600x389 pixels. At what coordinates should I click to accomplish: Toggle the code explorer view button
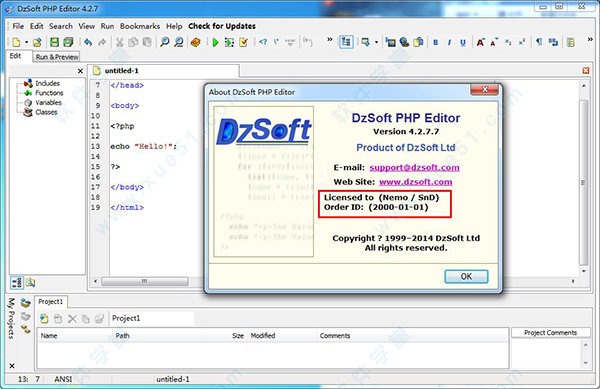pos(17,283)
